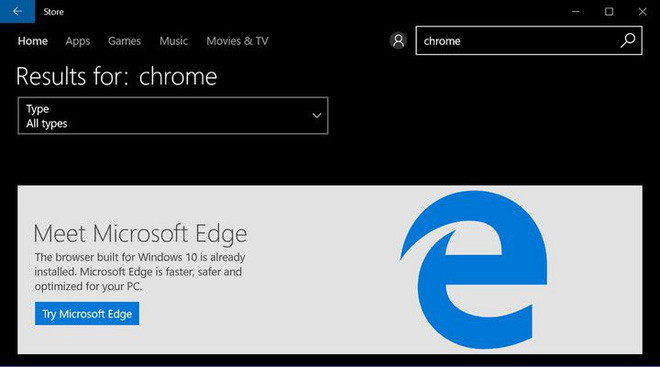Click the Store window title text
The width and height of the screenshot is (660, 367).
pos(53,12)
